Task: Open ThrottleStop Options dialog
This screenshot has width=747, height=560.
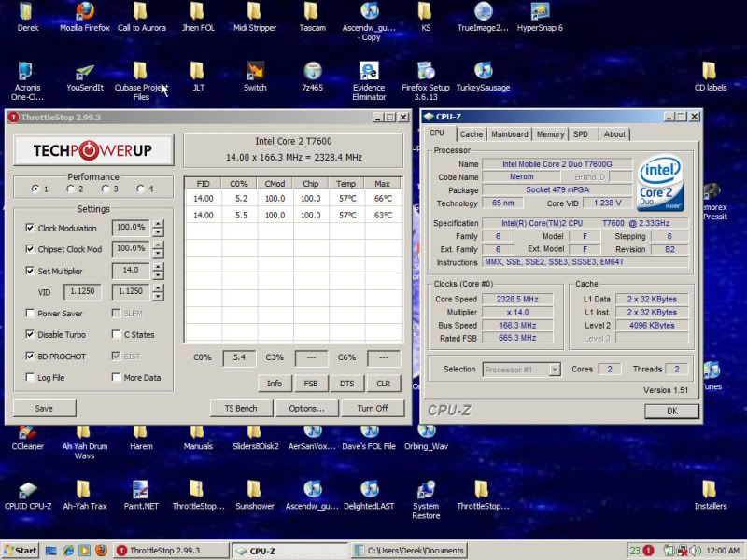Action: pos(307,408)
